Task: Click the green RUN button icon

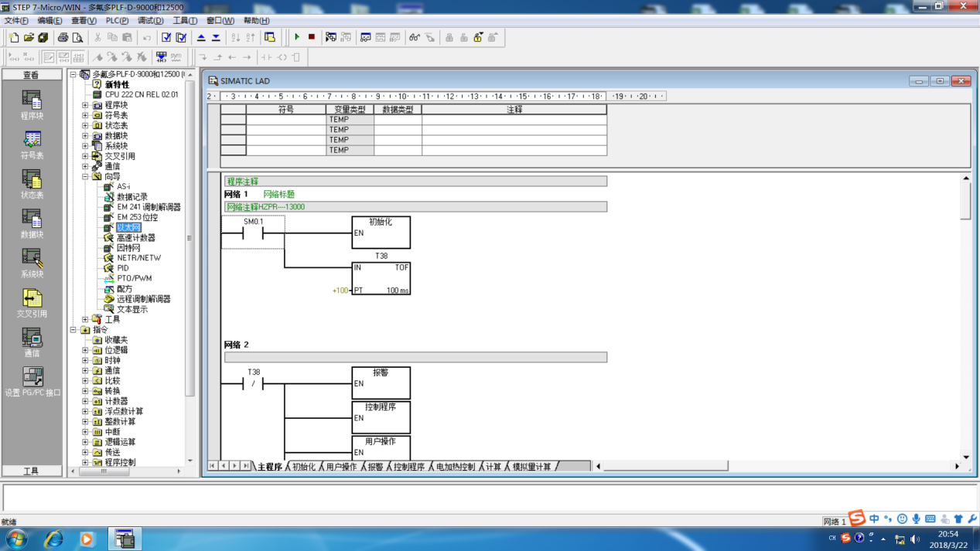Action: click(297, 37)
